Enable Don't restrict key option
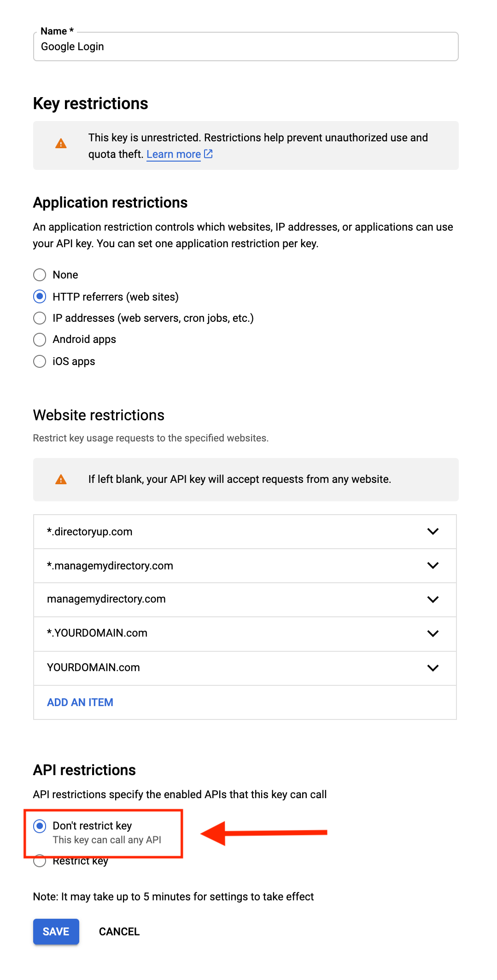This screenshot has height=980, width=497. coord(40,825)
